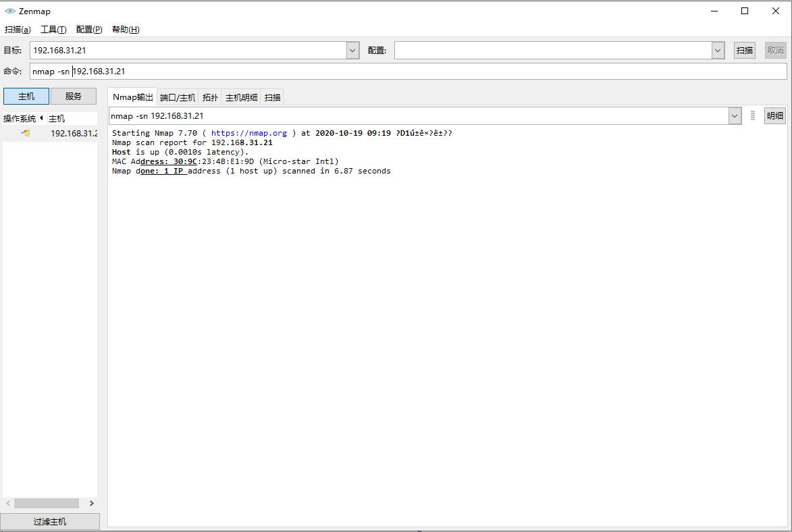Select the 服务 services toggle button
792x532 pixels.
pyautogui.click(x=73, y=96)
